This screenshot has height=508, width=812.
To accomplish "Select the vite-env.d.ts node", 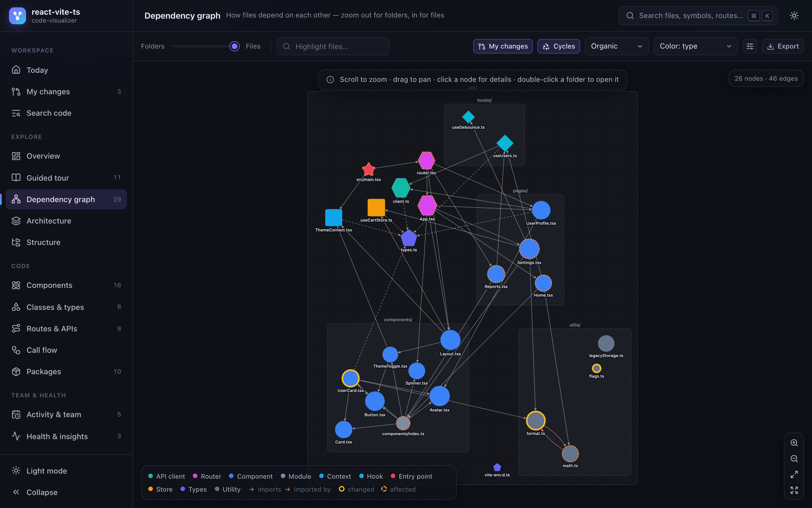I will point(497,467).
